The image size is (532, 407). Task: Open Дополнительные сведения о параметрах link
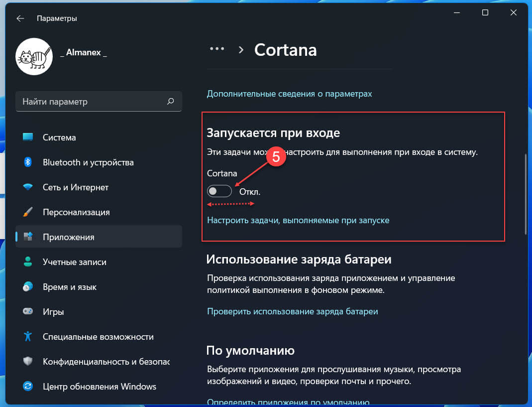click(x=290, y=94)
